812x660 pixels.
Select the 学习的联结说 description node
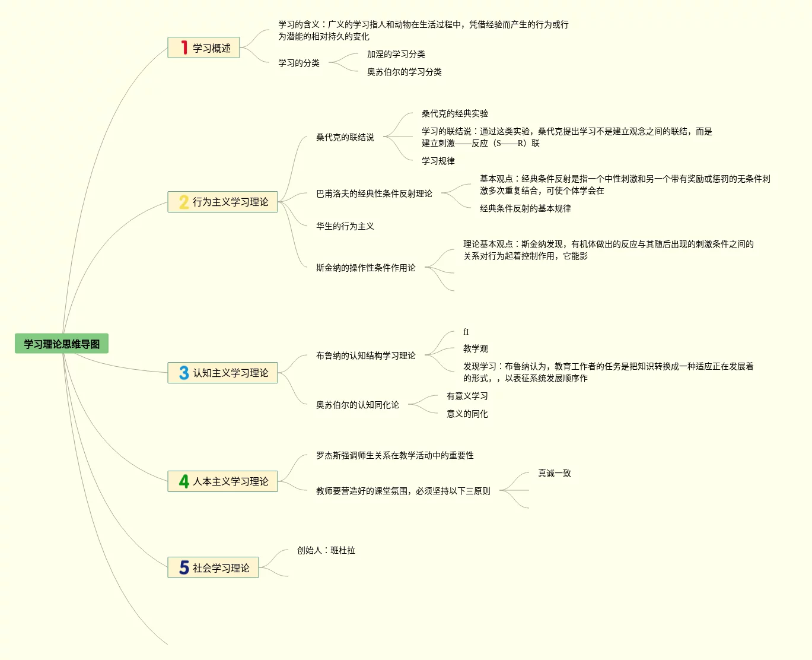[566, 137]
